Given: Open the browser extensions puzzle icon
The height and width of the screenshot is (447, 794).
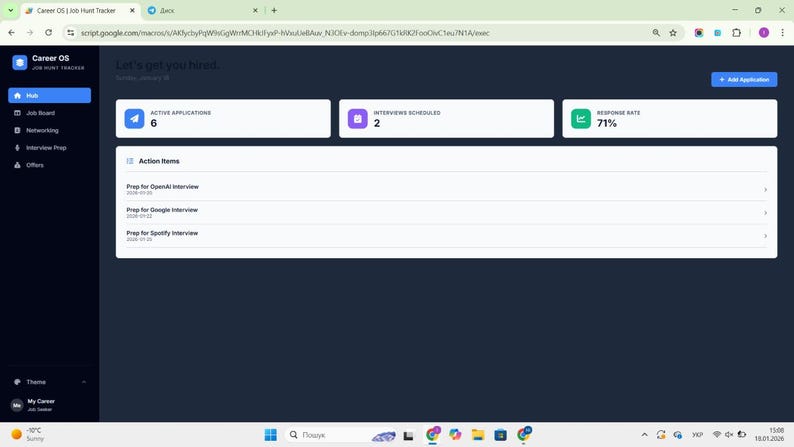Looking at the screenshot, I should [x=736, y=32].
